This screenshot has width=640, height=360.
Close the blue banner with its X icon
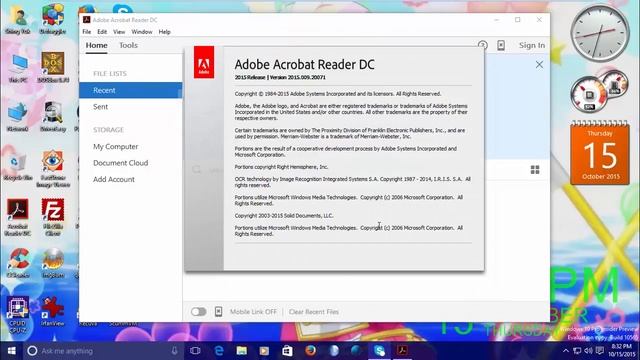(539, 64)
